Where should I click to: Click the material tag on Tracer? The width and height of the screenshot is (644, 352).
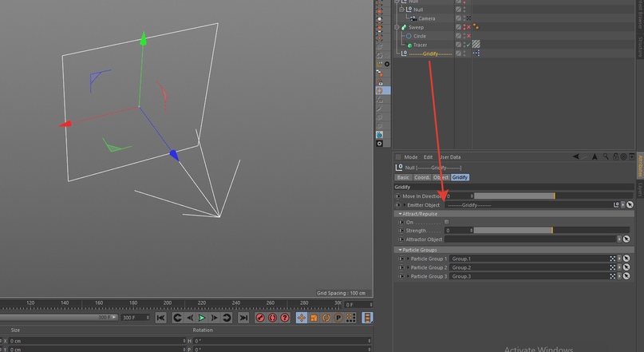(476, 44)
